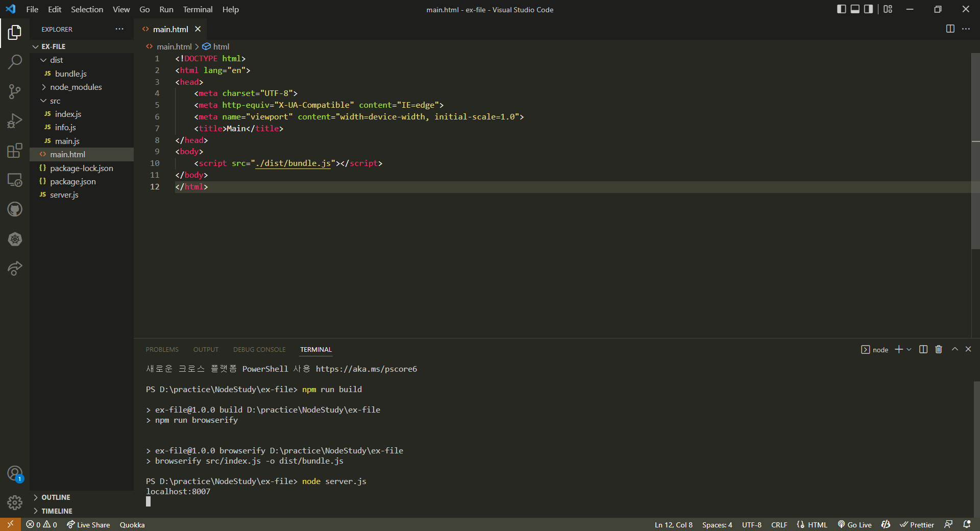Image resolution: width=980 pixels, height=531 pixels.
Task: Open the Terminal menu
Action: 198,9
